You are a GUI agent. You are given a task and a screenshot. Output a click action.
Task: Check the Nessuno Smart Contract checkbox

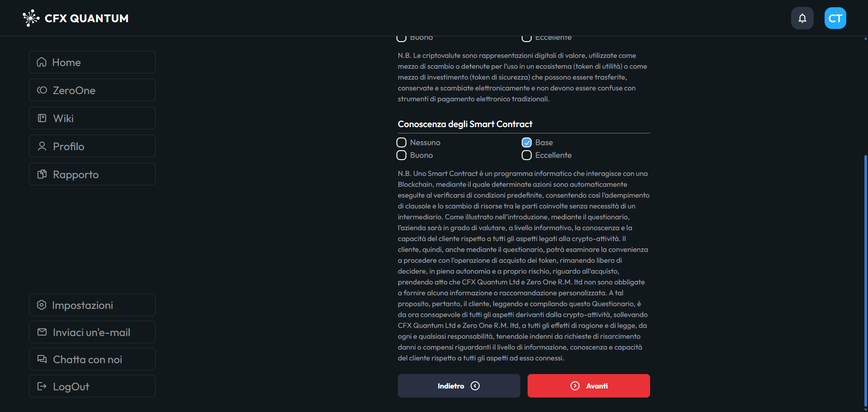[x=401, y=142]
